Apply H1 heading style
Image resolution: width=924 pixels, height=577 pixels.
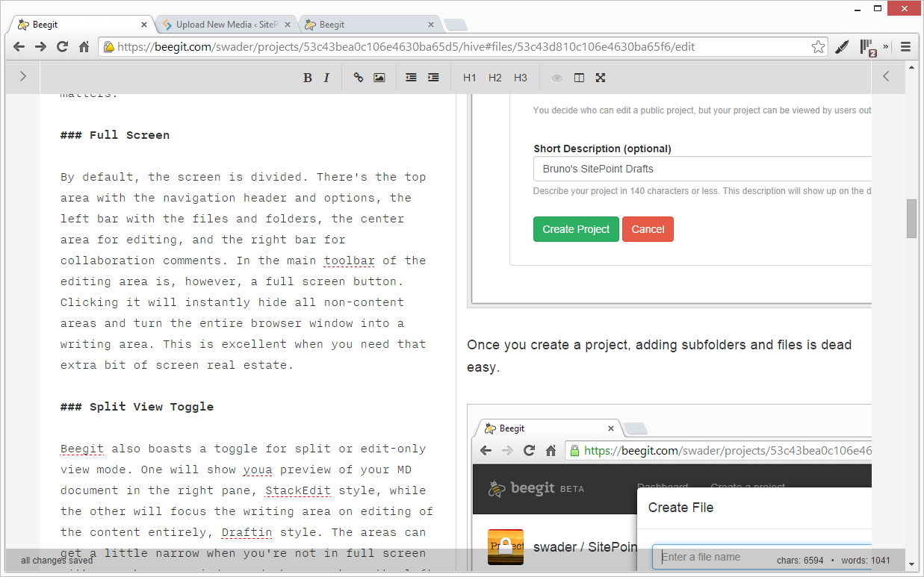[x=469, y=78]
